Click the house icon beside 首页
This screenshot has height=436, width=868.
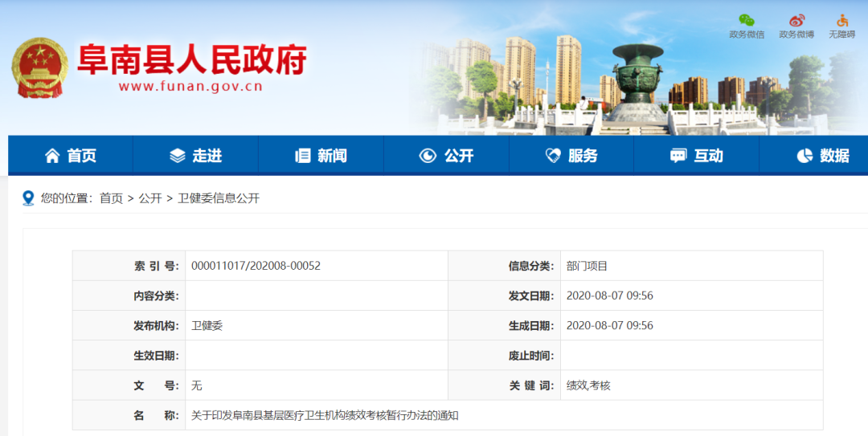coord(52,156)
